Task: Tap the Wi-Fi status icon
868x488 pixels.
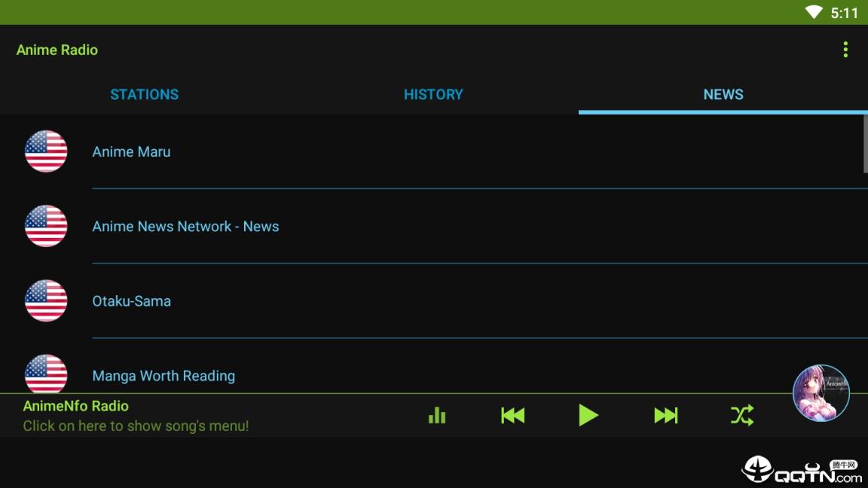Action: pos(814,12)
